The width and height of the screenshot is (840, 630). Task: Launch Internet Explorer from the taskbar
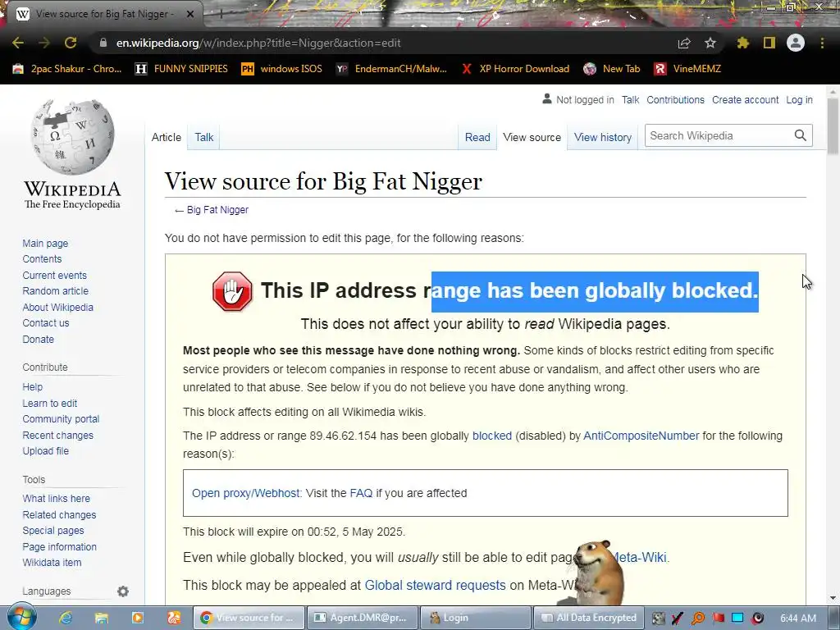66,618
